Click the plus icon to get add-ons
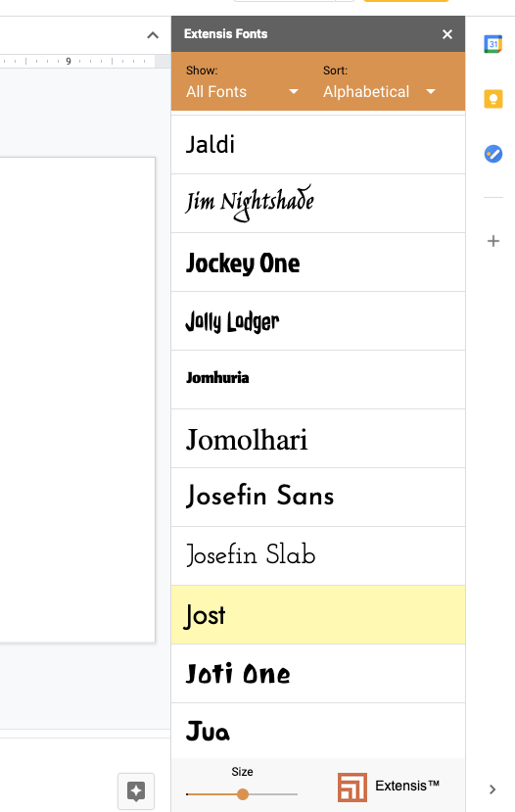 (492, 241)
